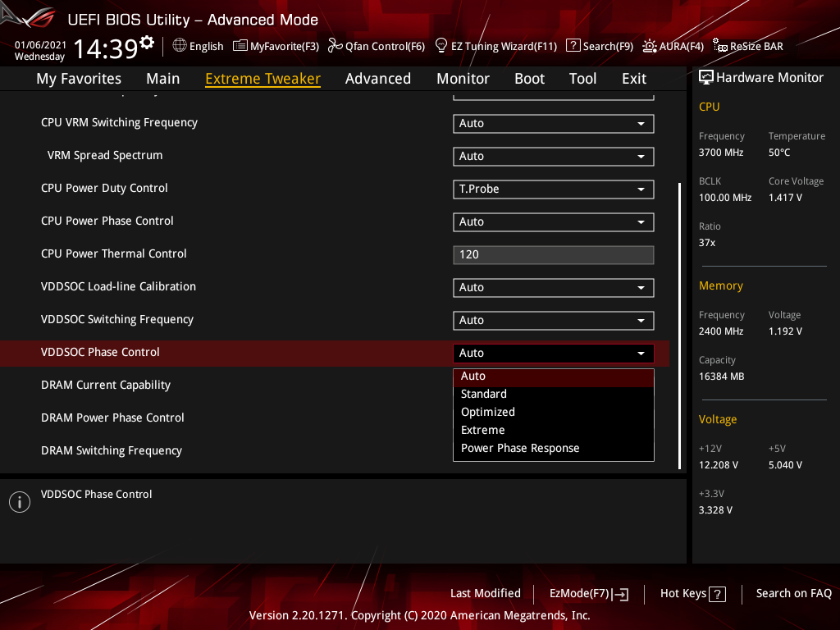Expand CPU Power Phase Control dropdown
The image size is (840, 630).
(554, 221)
